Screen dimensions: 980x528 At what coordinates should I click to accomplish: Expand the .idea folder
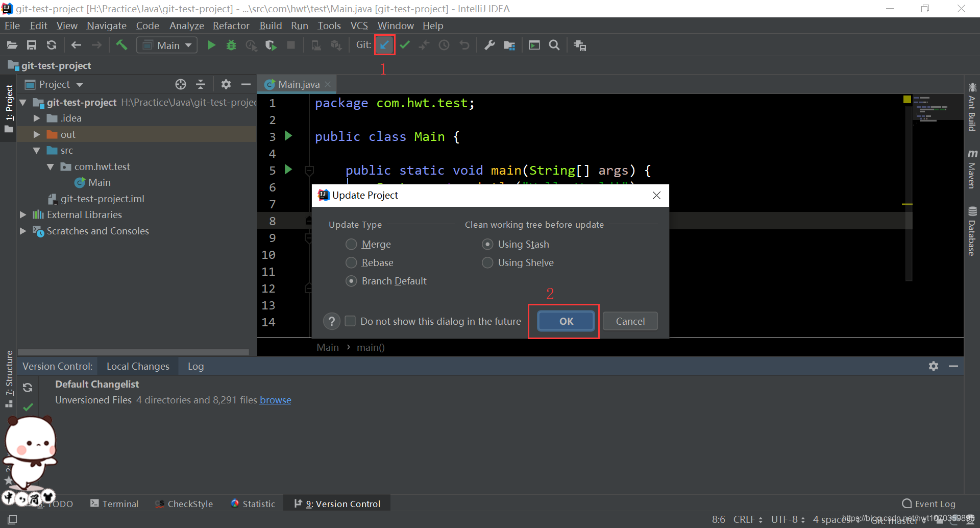click(37, 118)
